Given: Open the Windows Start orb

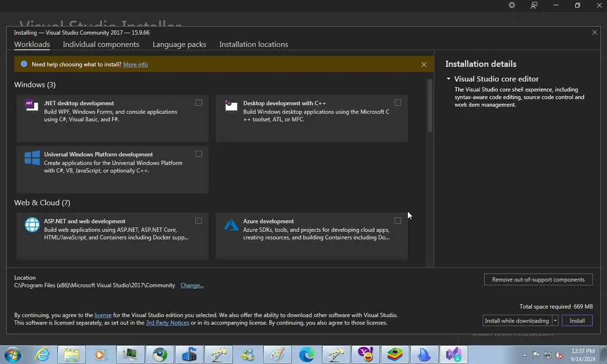Looking at the screenshot, I should point(12,355).
